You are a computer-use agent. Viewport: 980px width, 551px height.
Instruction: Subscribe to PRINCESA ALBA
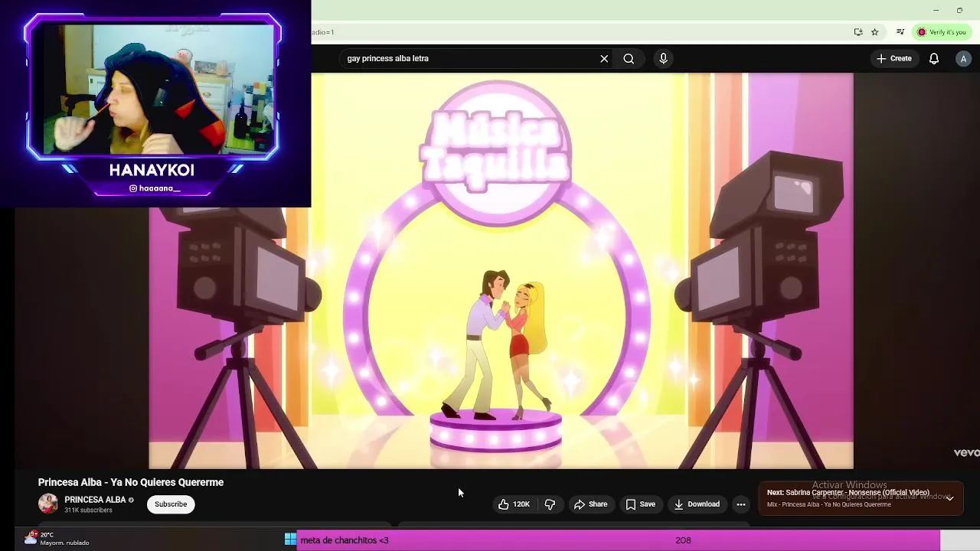[171, 504]
